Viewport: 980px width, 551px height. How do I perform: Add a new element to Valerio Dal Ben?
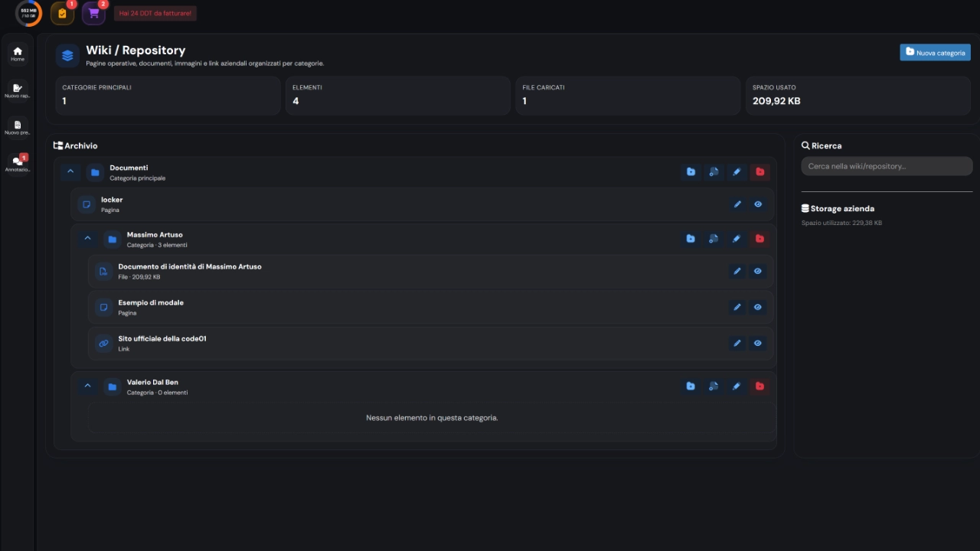point(714,386)
